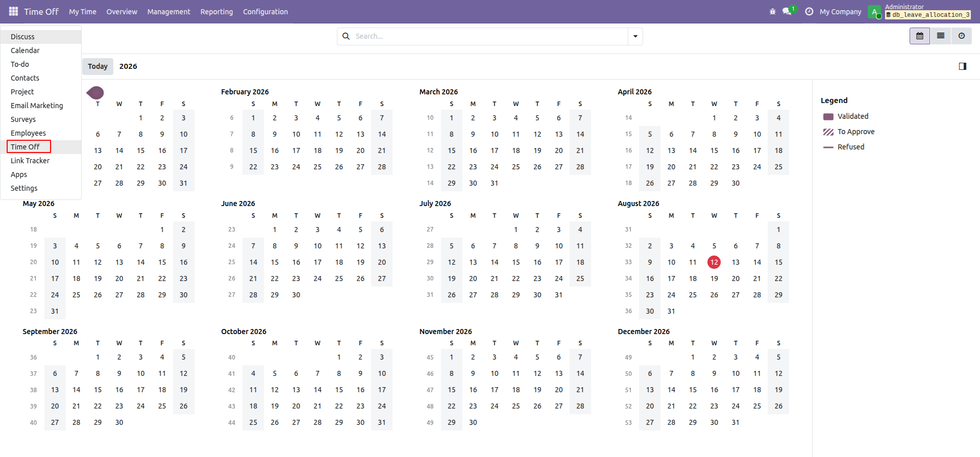
Task: Open Email Marketing from the apps menu
Action: 41,106
